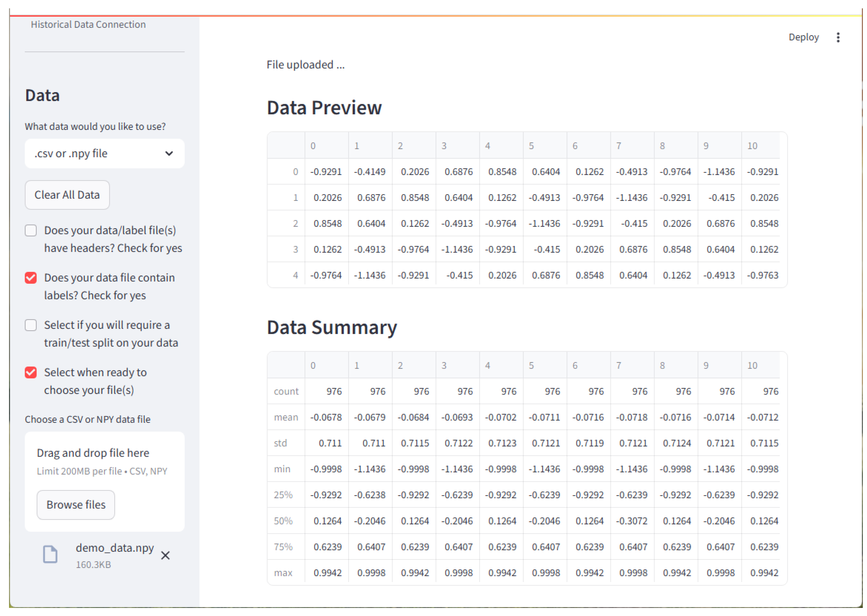Uncheck "Does your data file contain labels"
This screenshot has width=867, height=616.
pos(30,278)
